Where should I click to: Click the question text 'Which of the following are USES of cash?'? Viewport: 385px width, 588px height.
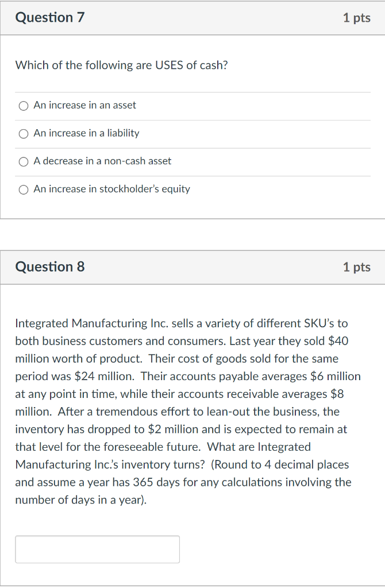121,65
